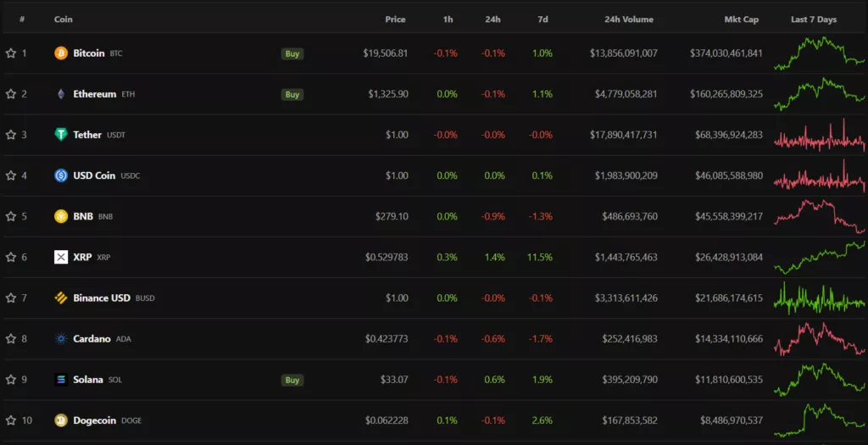Image resolution: width=868 pixels, height=445 pixels.
Task: Click the Cardano logo icon
Action: coord(61,339)
